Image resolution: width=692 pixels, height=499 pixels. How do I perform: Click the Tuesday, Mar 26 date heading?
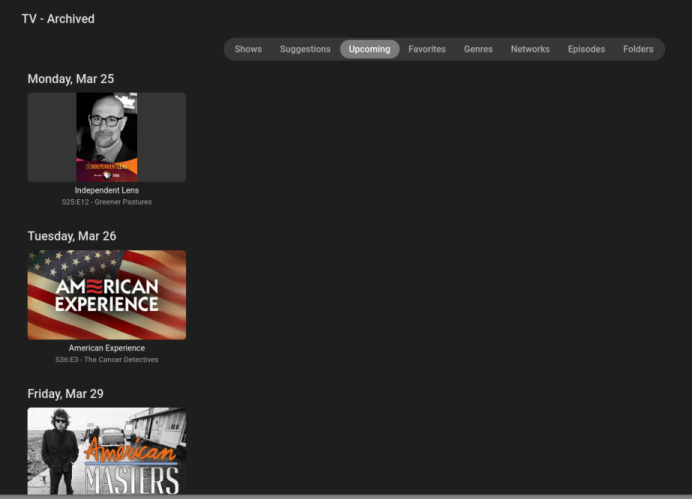[x=72, y=236]
